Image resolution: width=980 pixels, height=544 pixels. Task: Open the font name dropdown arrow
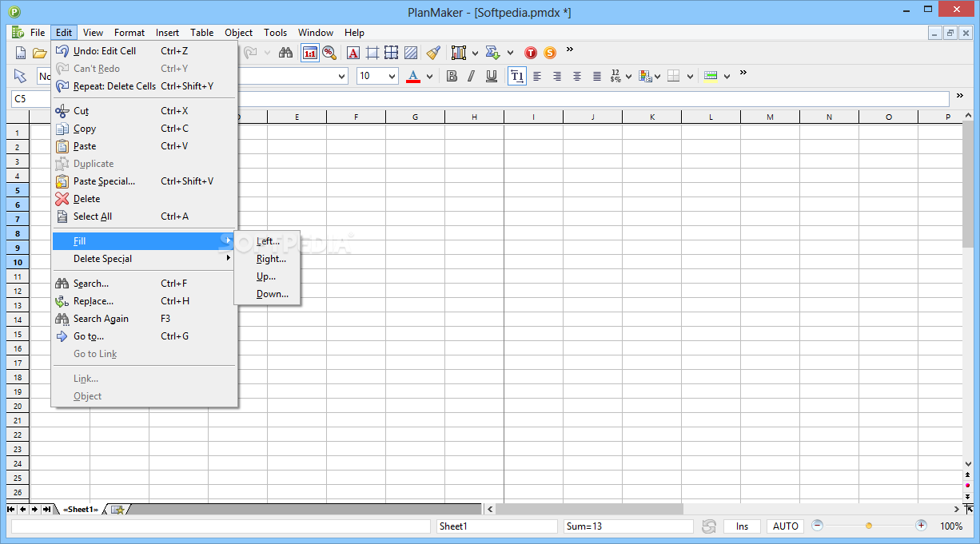pyautogui.click(x=342, y=76)
